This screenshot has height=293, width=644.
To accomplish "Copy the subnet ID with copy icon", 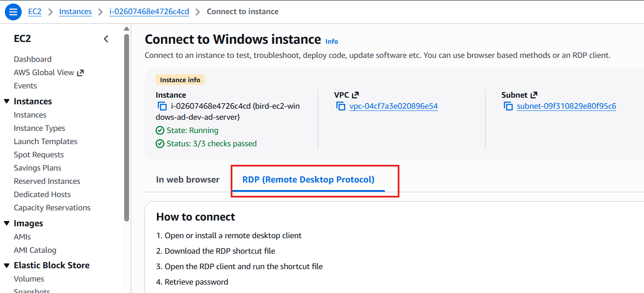I will (508, 106).
